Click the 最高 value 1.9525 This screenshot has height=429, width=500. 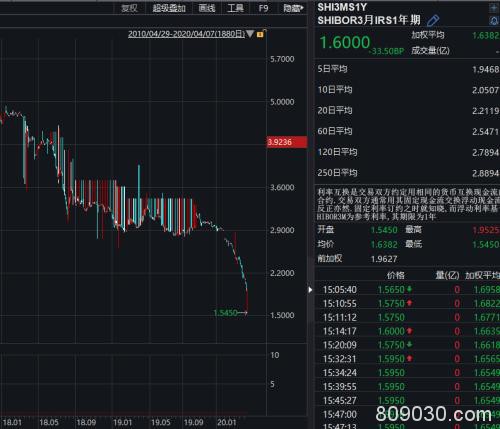pos(486,230)
